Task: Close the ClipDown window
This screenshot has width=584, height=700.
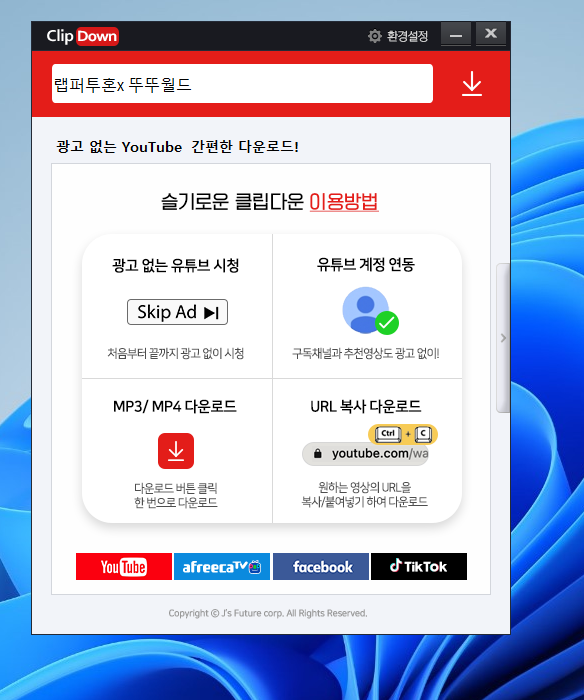Action: [x=491, y=33]
